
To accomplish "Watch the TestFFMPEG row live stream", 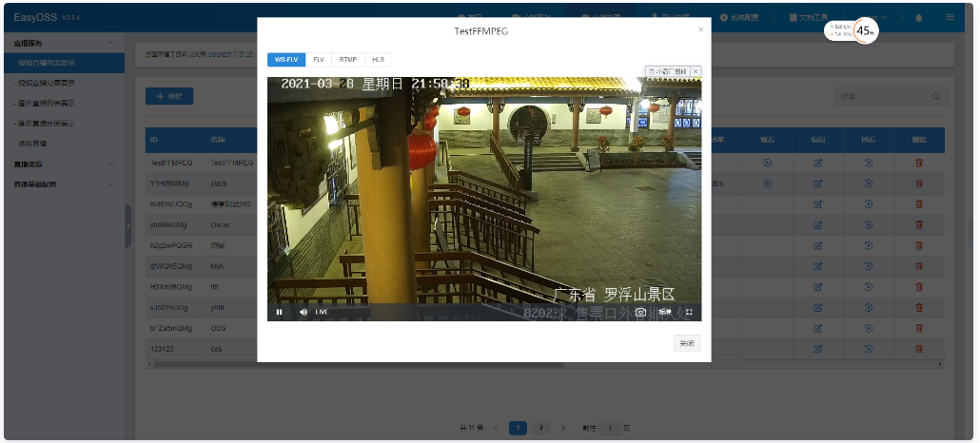I will pos(768,164).
